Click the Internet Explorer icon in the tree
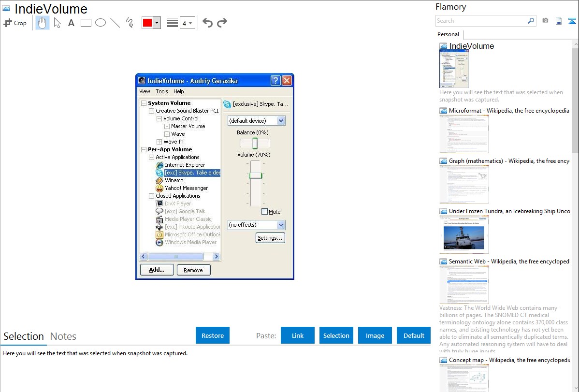579x392 pixels. [x=159, y=165]
